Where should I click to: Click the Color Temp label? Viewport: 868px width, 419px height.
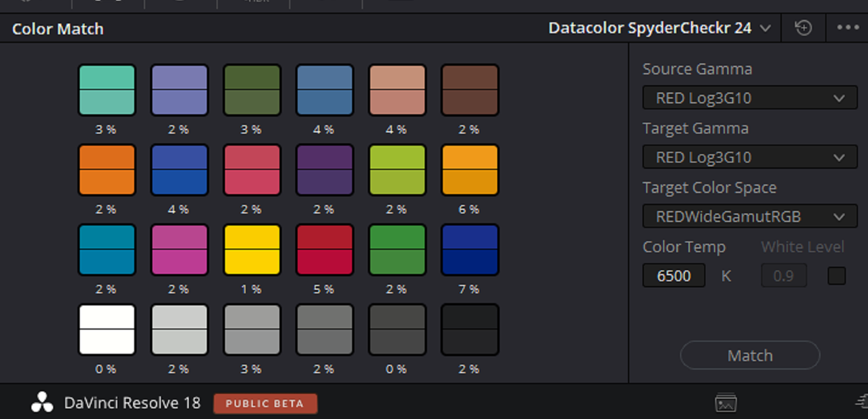[684, 247]
